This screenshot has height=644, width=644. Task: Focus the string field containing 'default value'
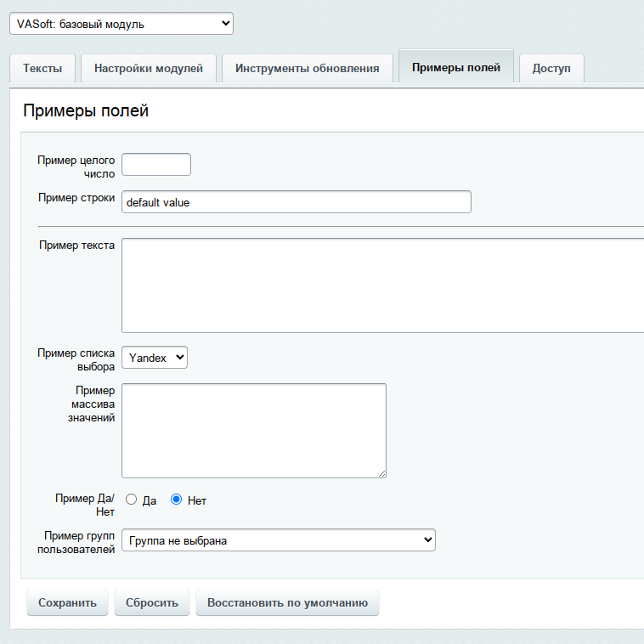pyautogui.click(x=296, y=202)
